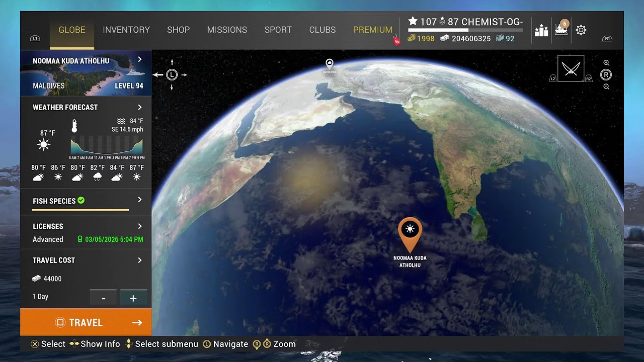Click the teal bait coins icon
This screenshot has width=644, height=362.
click(x=500, y=38)
